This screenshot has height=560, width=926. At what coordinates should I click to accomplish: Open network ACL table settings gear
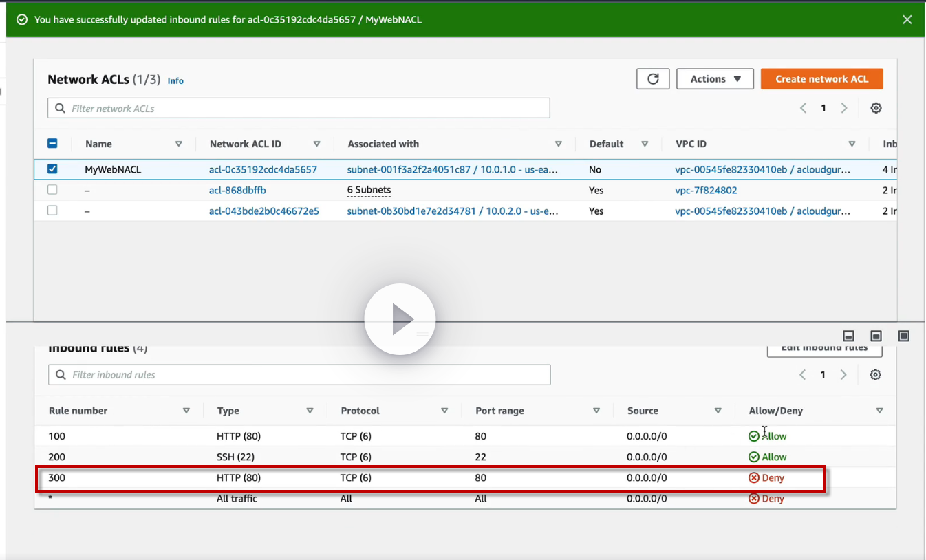click(876, 108)
